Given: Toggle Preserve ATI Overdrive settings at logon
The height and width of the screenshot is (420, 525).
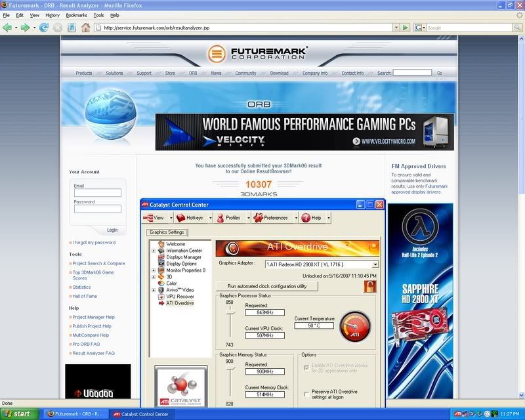Looking at the screenshot, I should (306, 394).
